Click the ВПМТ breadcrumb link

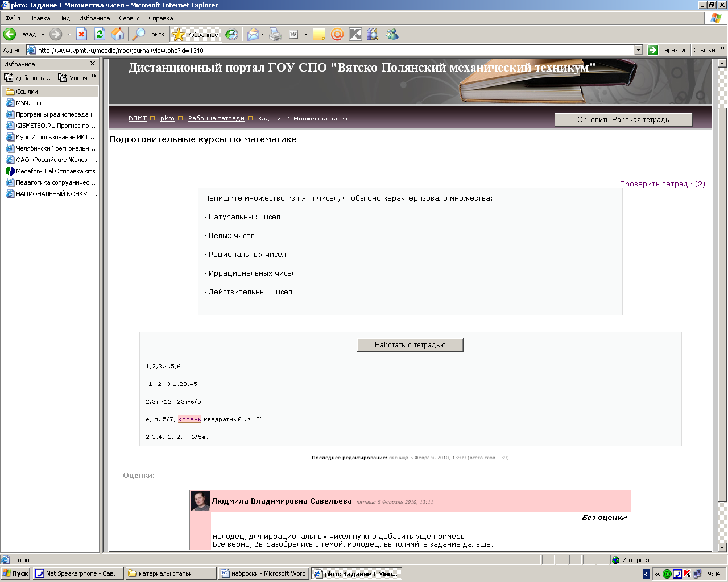pyautogui.click(x=138, y=118)
